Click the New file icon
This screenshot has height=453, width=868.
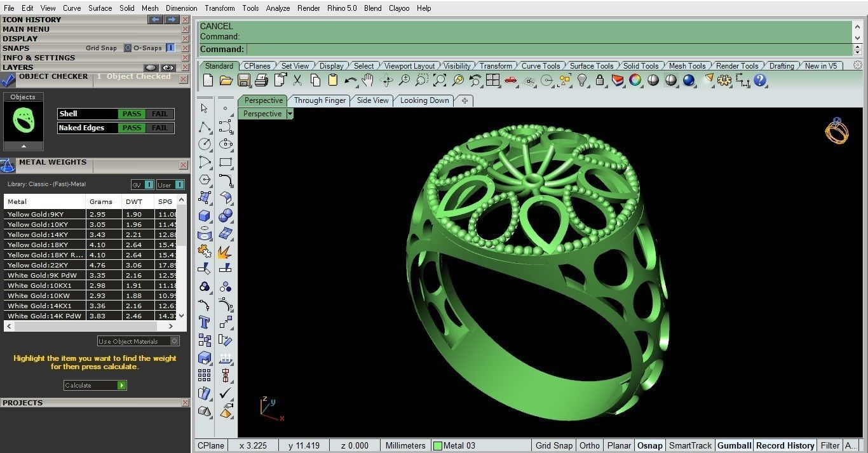(208, 81)
